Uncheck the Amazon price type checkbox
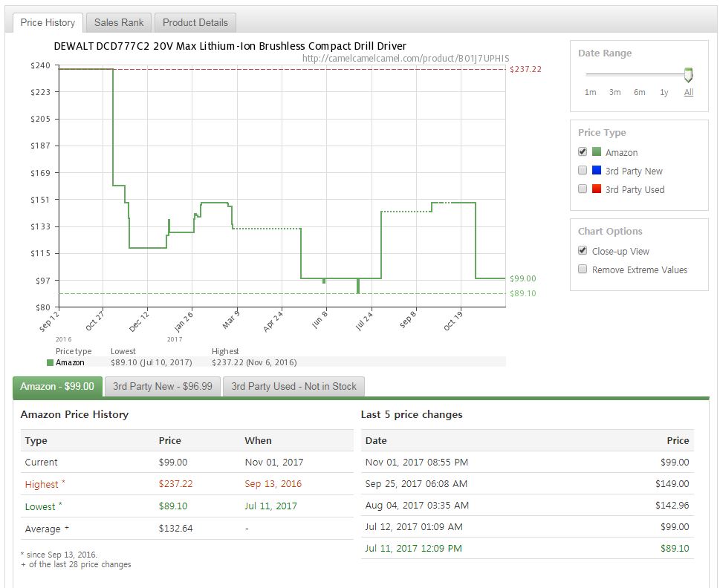Image resolution: width=720 pixels, height=588 pixels. pos(583,151)
